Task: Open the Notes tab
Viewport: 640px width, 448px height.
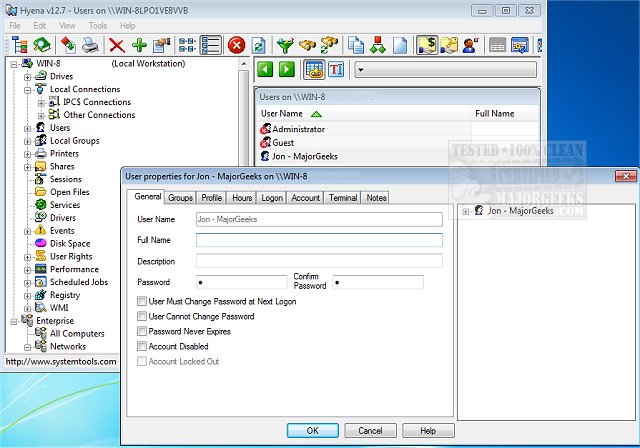Action: (x=376, y=198)
